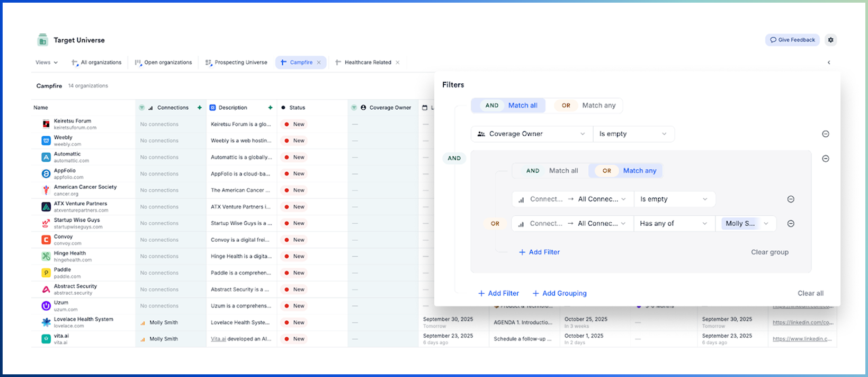This screenshot has height=377, width=868.
Task: Close the Campfire view tab
Action: pyautogui.click(x=319, y=63)
